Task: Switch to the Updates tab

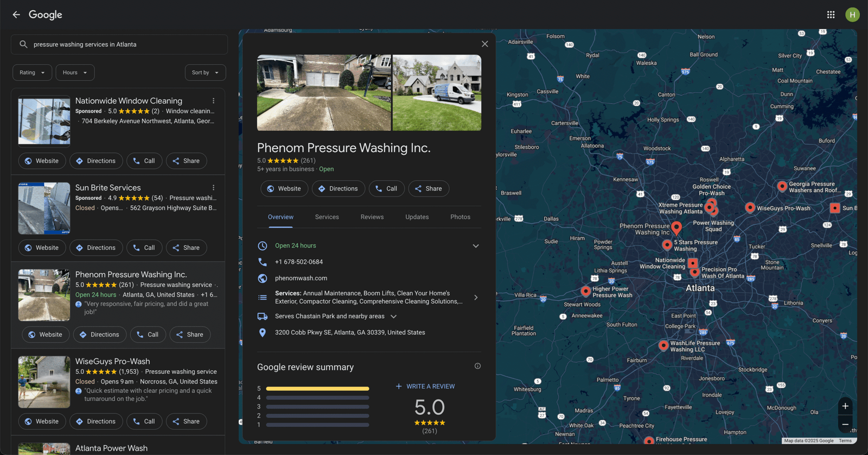Action: click(417, 217)
